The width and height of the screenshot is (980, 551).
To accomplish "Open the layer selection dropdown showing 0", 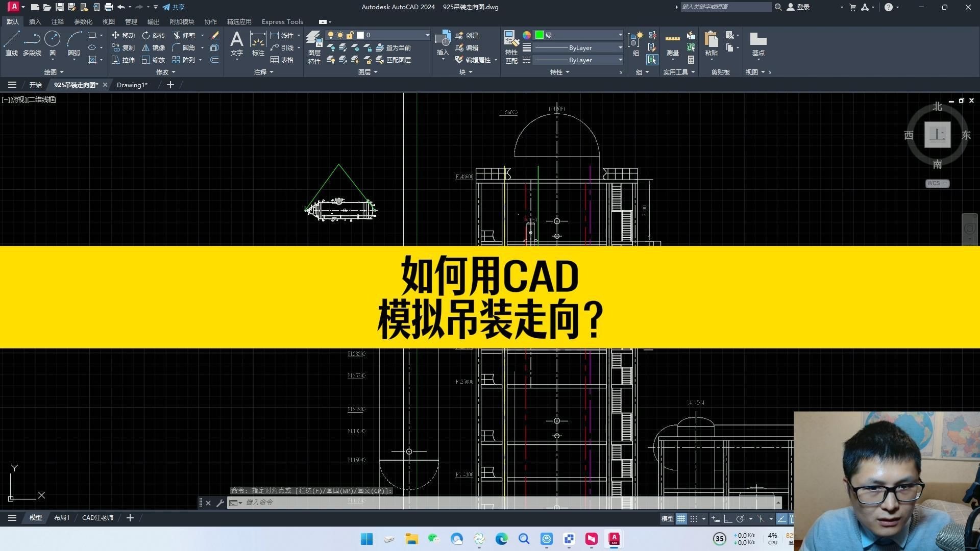I will click(427, 35).
